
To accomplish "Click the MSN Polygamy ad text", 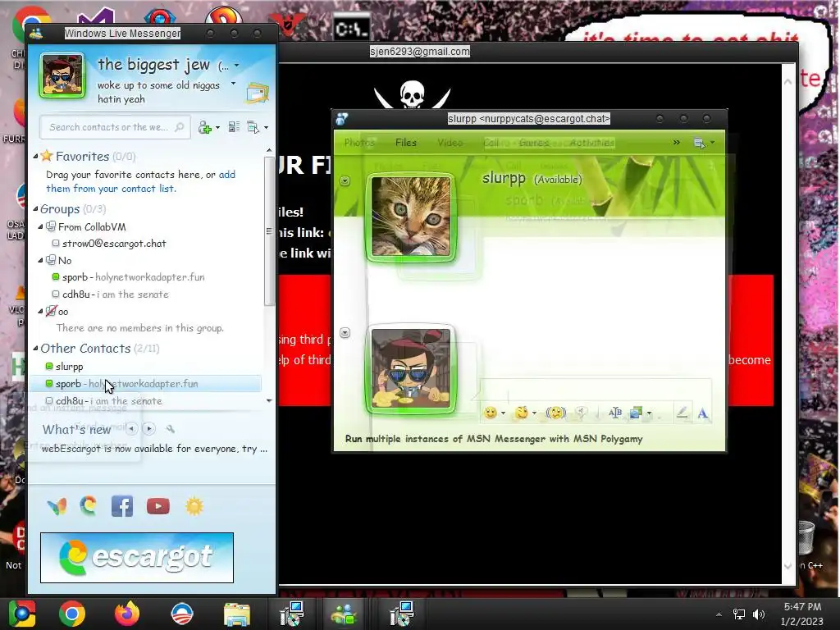I will point(494,439).
